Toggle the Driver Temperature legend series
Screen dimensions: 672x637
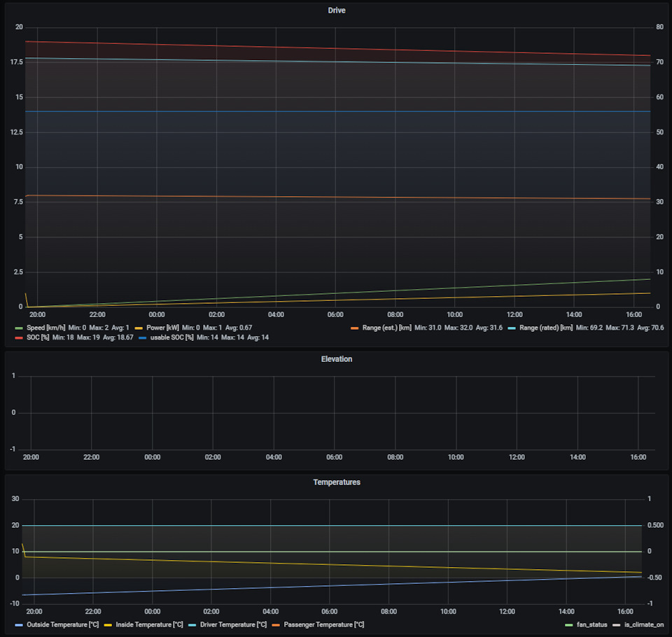tap(233, 624)
